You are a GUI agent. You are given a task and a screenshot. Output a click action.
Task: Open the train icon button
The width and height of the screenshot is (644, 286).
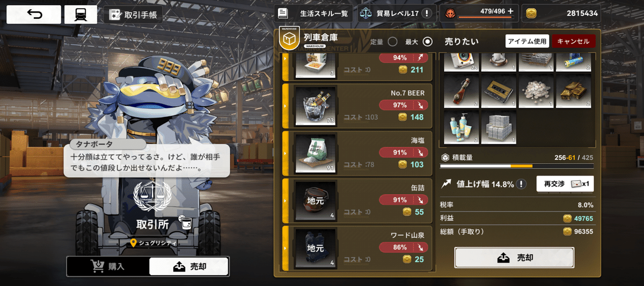80,14
